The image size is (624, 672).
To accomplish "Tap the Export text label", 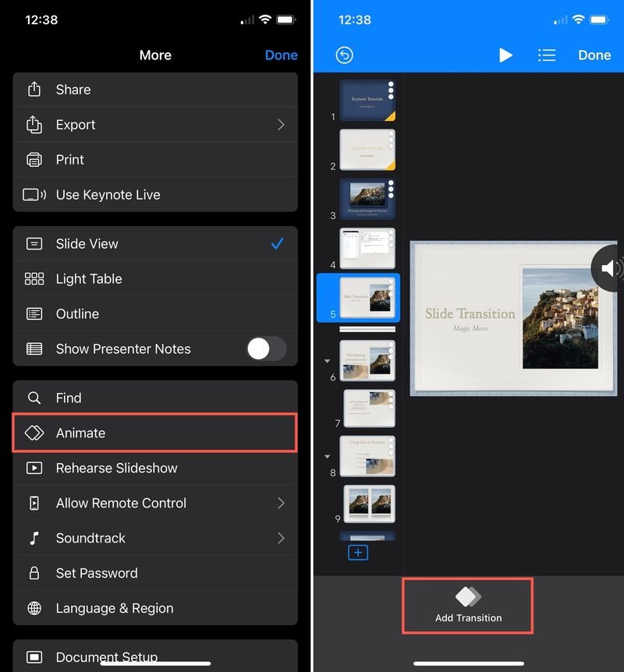I will point(76,125).
